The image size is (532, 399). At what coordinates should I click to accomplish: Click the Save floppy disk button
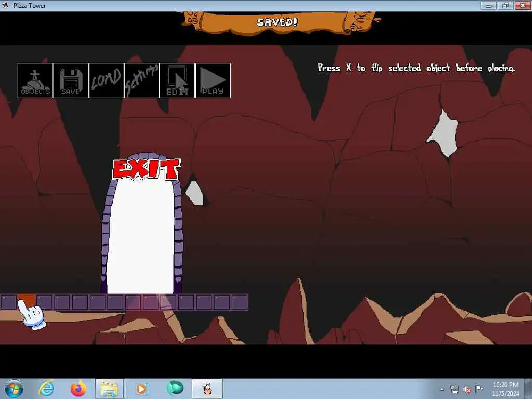coord(71,81)
